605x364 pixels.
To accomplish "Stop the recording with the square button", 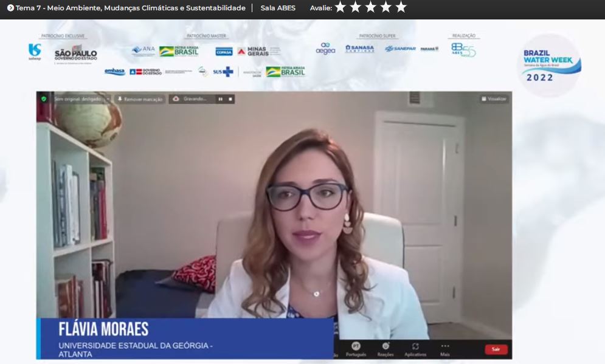I will tap(230, 99).
